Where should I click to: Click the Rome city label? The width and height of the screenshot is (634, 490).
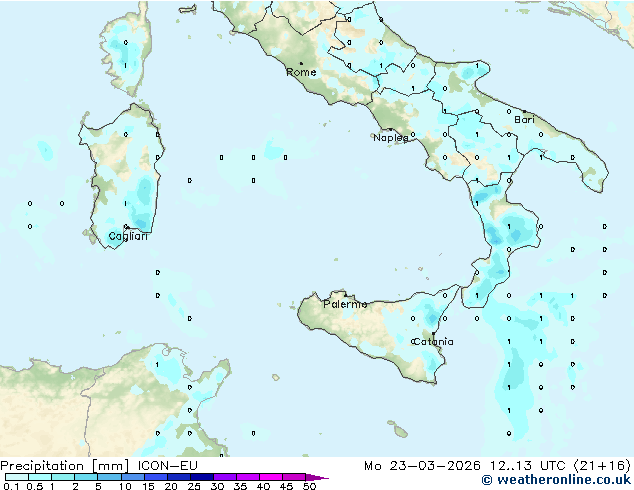(x=301, y=72)
